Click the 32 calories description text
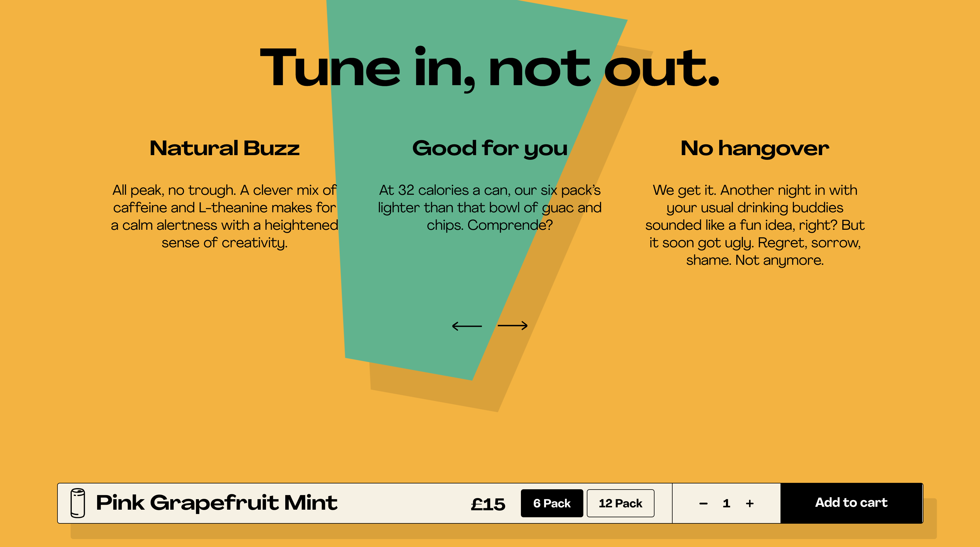Image resolution: width=980 pixels, height=547 pixels. tap(490, 207)
